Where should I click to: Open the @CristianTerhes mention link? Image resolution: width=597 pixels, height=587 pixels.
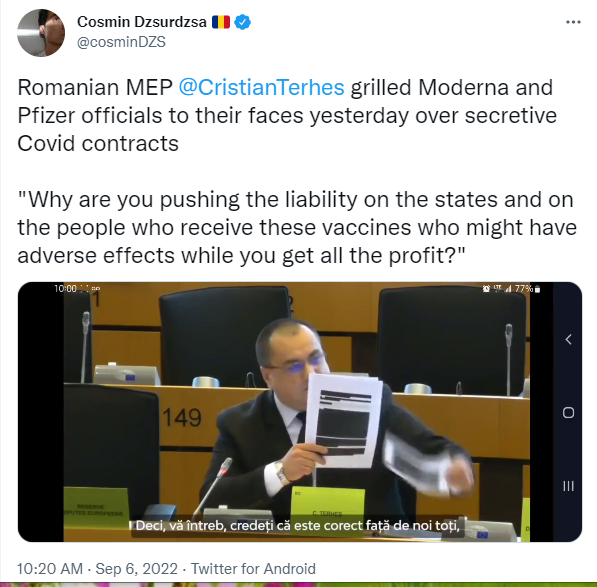coord(262,87)
